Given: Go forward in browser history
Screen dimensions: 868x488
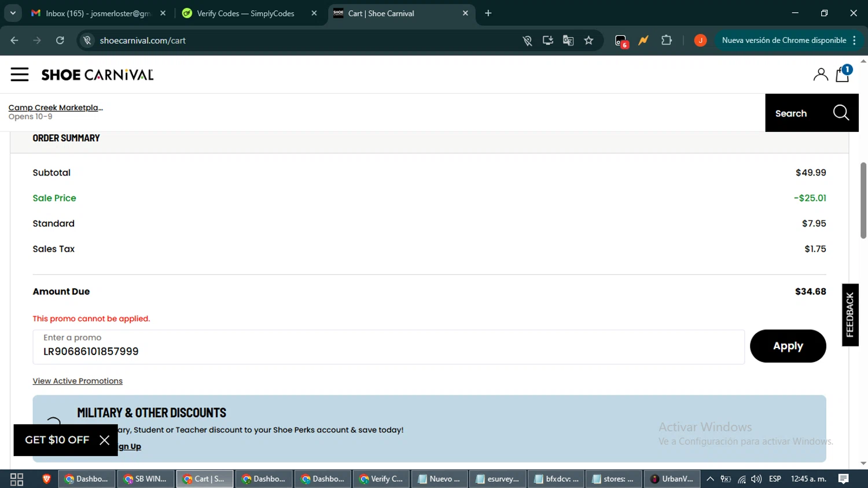Looking at the screenshot, I should click(x=37, y=41).
